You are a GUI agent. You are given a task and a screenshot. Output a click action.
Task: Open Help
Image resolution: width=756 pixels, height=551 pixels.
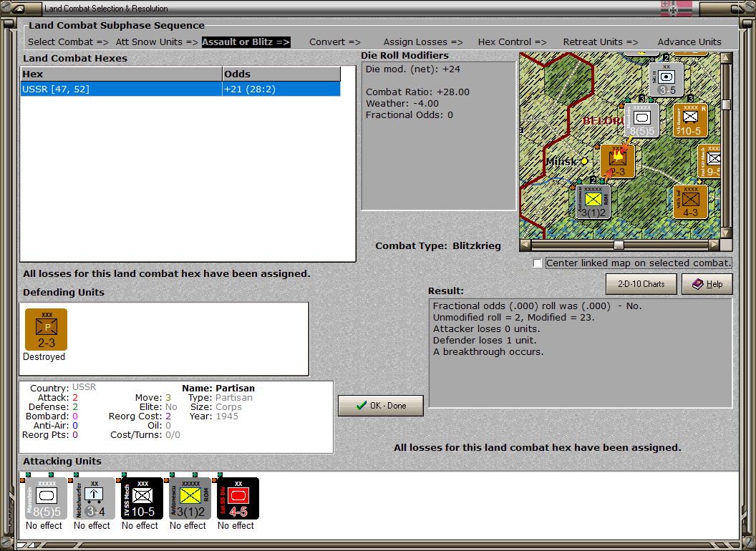point(707,284)
